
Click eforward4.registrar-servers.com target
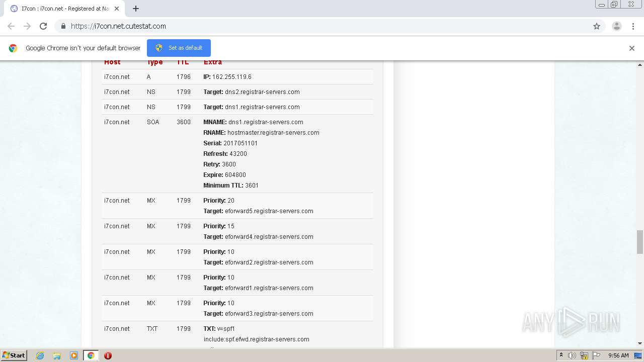[269, 237]
